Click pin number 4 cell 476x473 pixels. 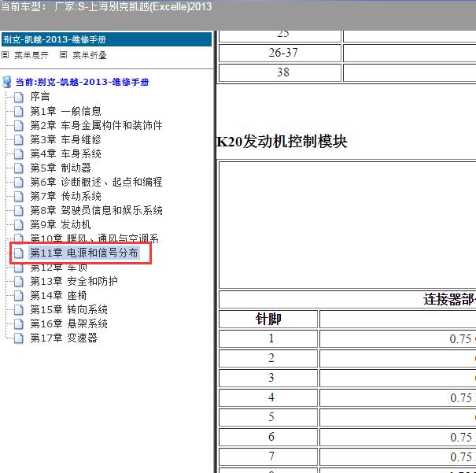[x=268, y=397]
